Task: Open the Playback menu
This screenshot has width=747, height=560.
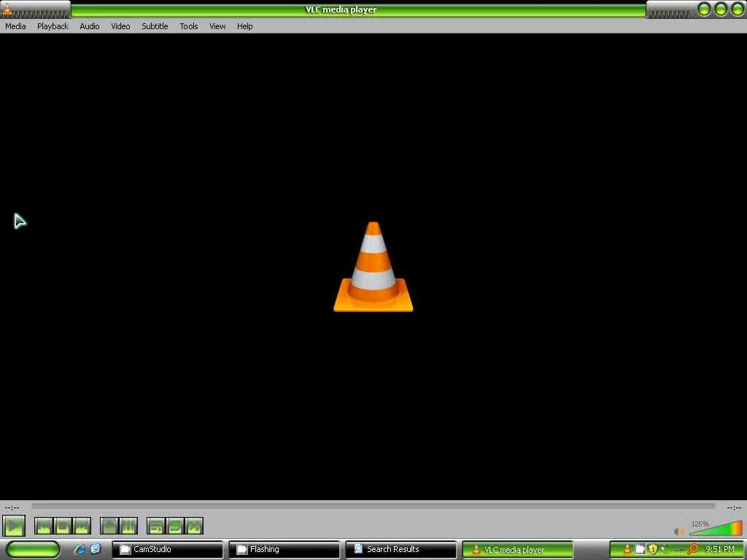Action: click(53, 26)
